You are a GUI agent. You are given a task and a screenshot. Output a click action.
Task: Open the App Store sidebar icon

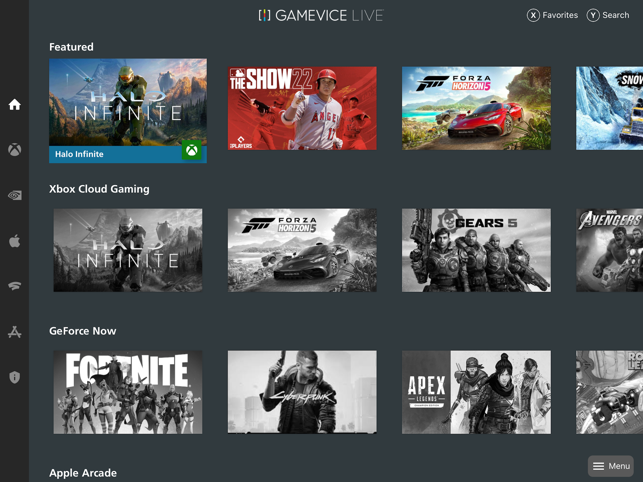click(15, 331)
